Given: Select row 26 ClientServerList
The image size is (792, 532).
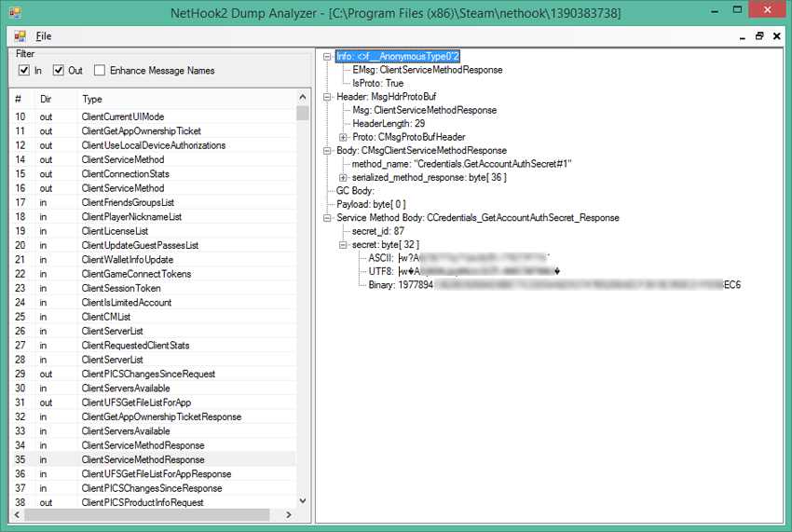Looking at the screenshot, I should 153,331.
